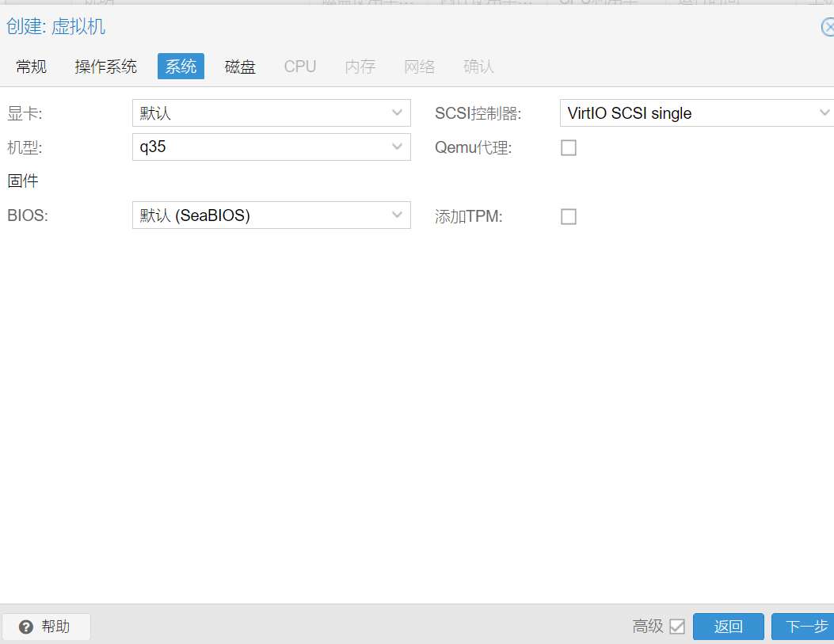Open the 确认 tab
Image resolution: width=834 pixels, height=644 pixels.
click(x=478, y=67)
